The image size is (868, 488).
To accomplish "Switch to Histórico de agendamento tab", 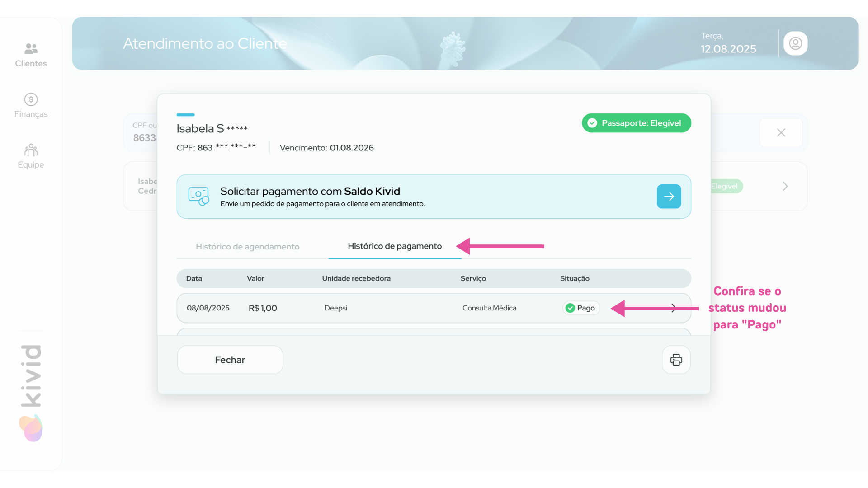I will pyautogui.click(x=247, y=247).
